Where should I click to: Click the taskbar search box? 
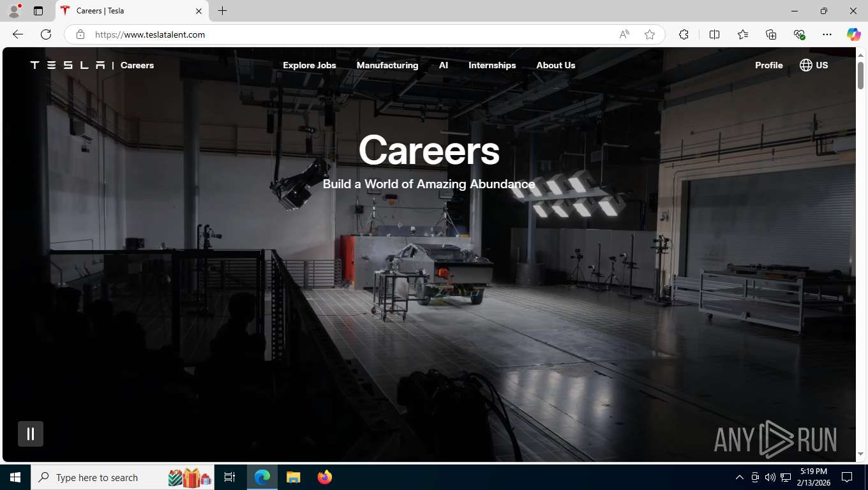point(121,477)
